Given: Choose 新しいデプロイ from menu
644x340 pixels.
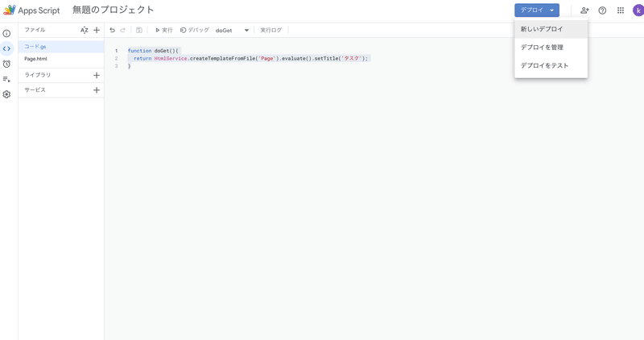Looking at the screenshot, I should pyautogui.click(x=551, y=29).
